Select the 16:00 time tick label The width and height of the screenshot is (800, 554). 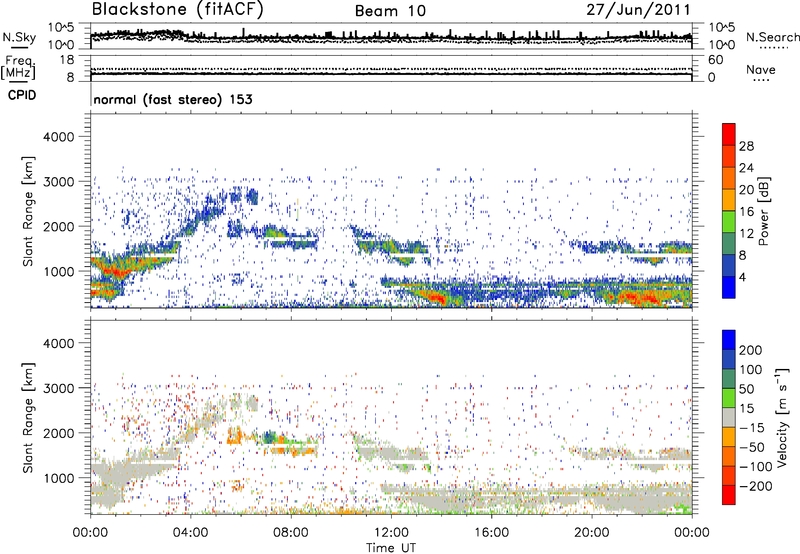click(x=491, y=533)
